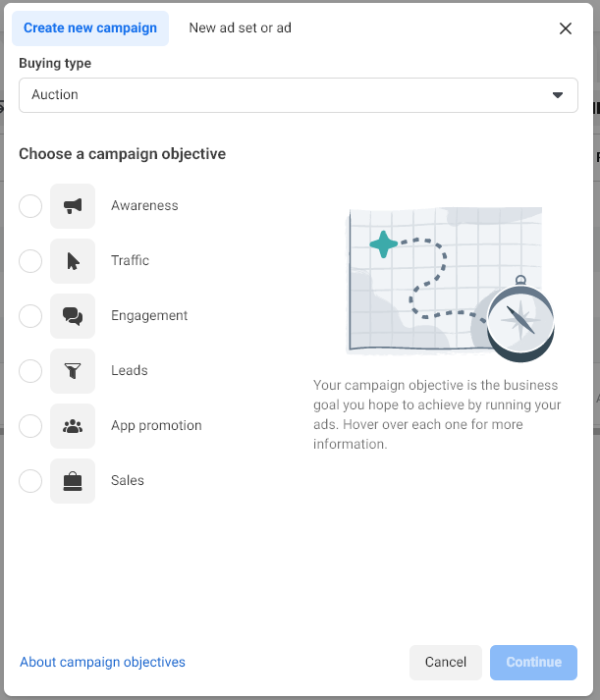The image size is (600, 700).
Task: Click the Cancel button
Action: [446, 663]
